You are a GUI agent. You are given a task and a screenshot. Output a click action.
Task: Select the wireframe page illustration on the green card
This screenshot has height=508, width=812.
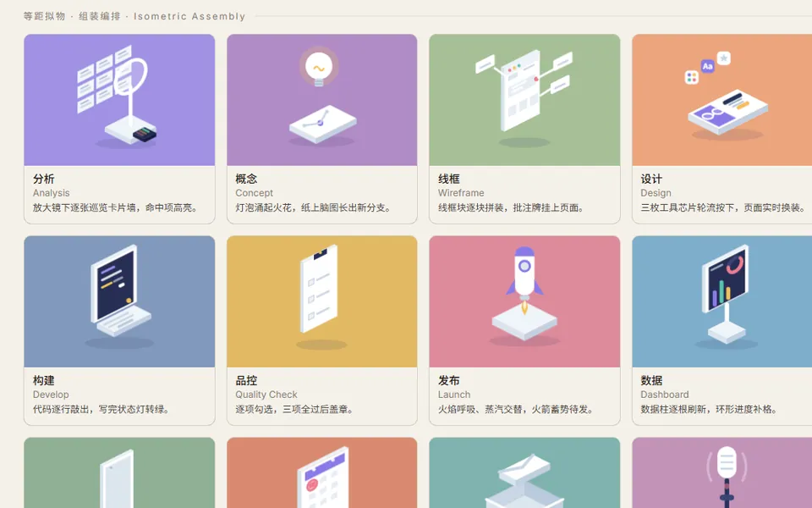[520, 91]
